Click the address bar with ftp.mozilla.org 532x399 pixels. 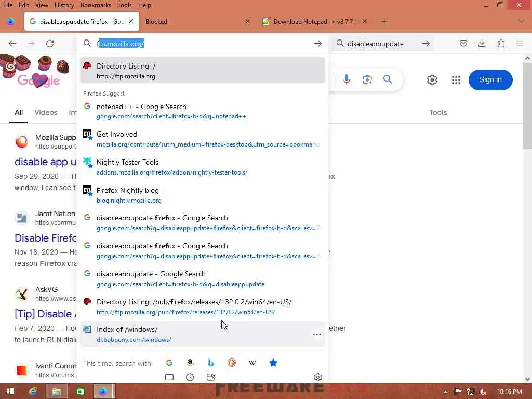pyautogui.click(x=203, y=44)
